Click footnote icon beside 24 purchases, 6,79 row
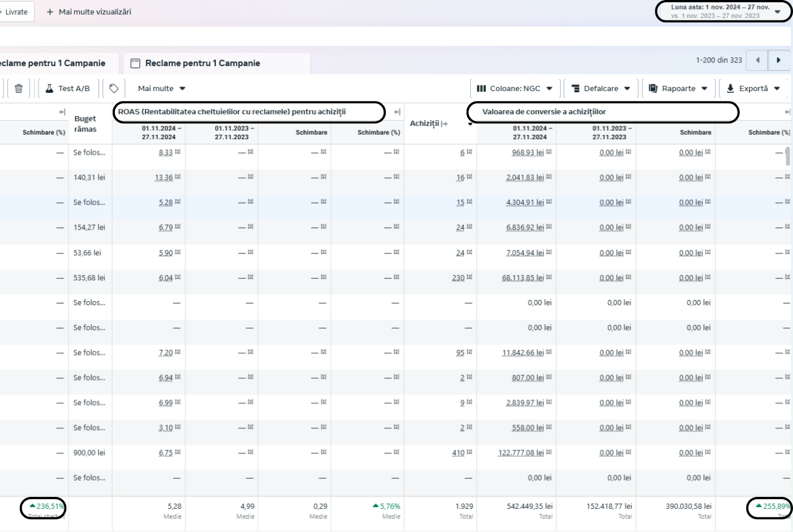 pyautogui.click(x=470, y=226)
